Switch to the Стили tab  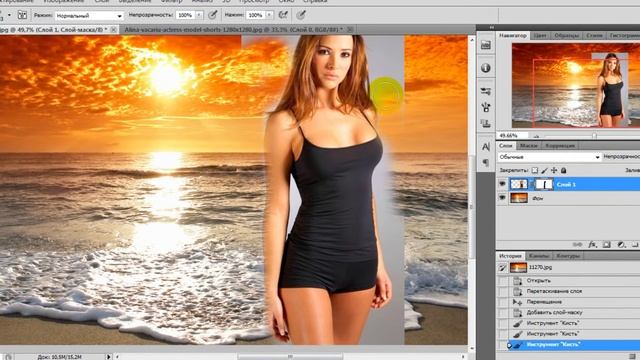point(594,36)
